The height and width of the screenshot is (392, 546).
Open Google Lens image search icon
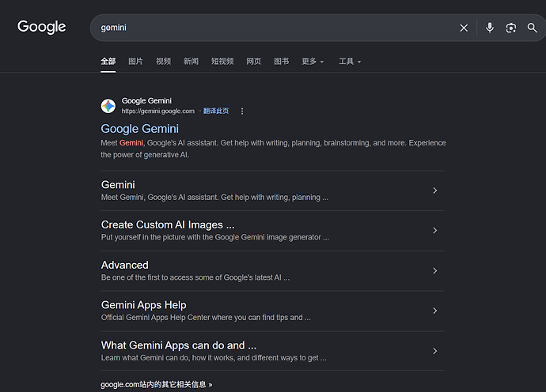coord(511,28)
